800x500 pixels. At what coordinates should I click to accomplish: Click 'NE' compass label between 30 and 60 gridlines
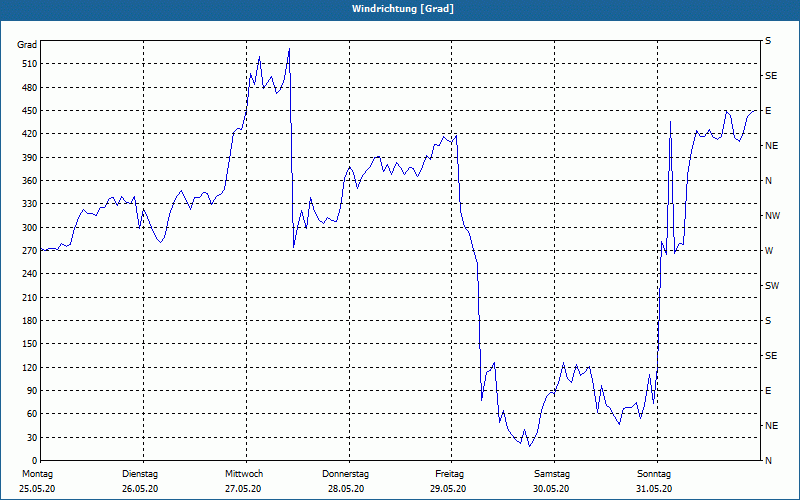point(771,426)
